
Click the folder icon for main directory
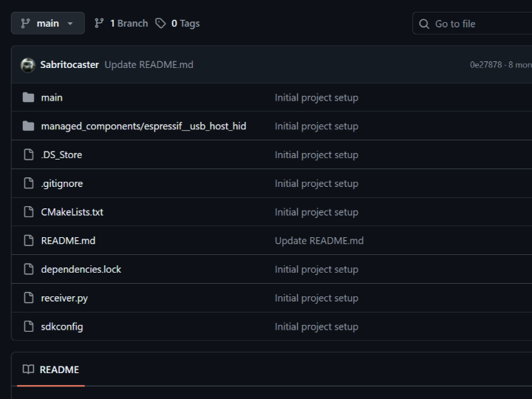click(x=29, y=98)
